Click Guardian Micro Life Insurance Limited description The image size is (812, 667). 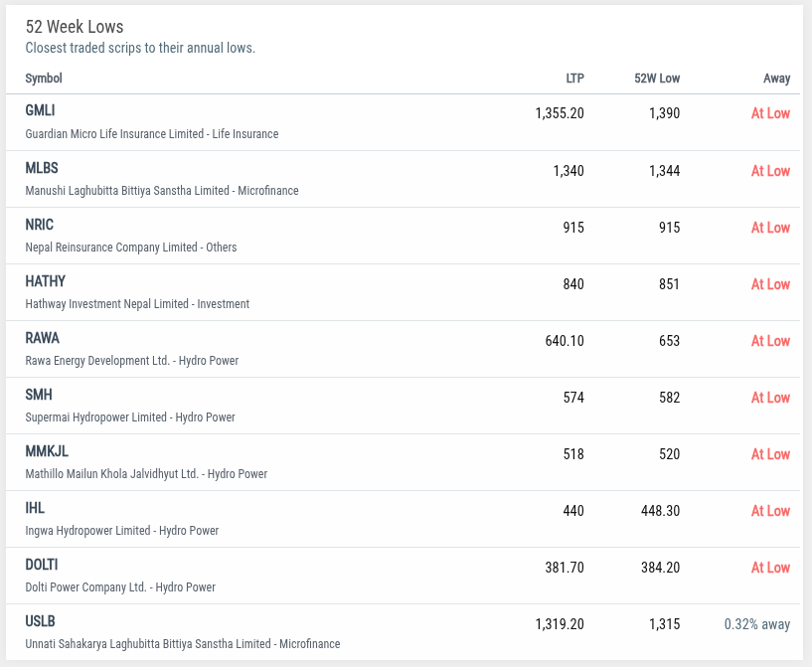pos(152,133)
